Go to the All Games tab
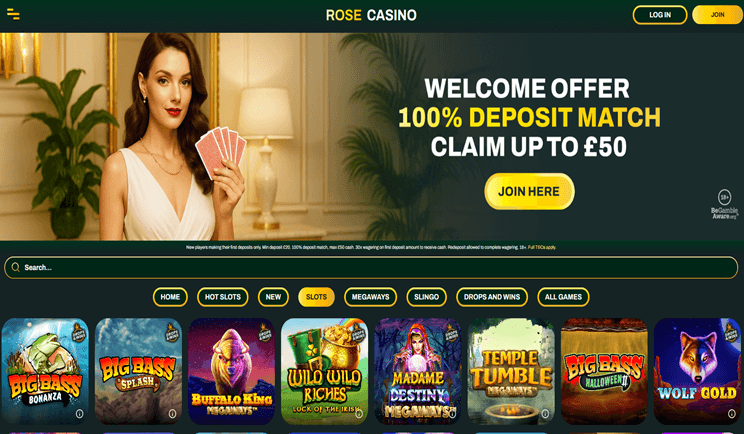 tap(563, 297)
